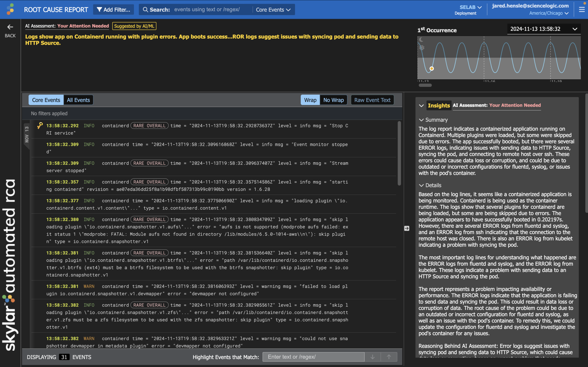Click the timeline scrollbar handle under chart
This screenshot has width=588, height=367.
click(425, 85)
